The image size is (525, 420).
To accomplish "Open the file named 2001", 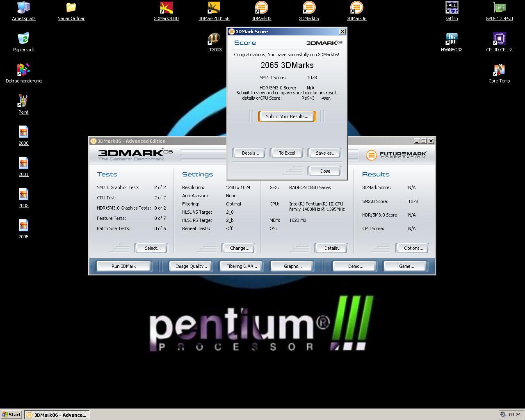I will pos(23,167).
